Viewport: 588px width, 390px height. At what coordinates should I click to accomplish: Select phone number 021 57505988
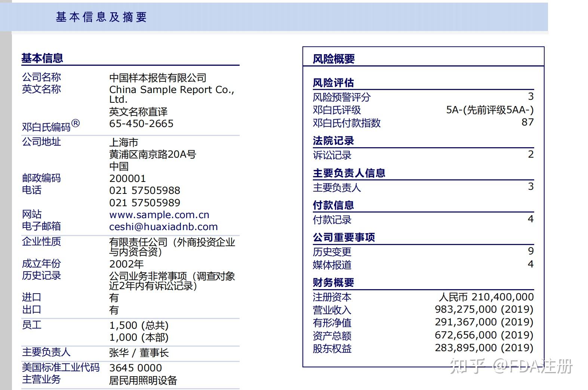[x=145, y=191]
